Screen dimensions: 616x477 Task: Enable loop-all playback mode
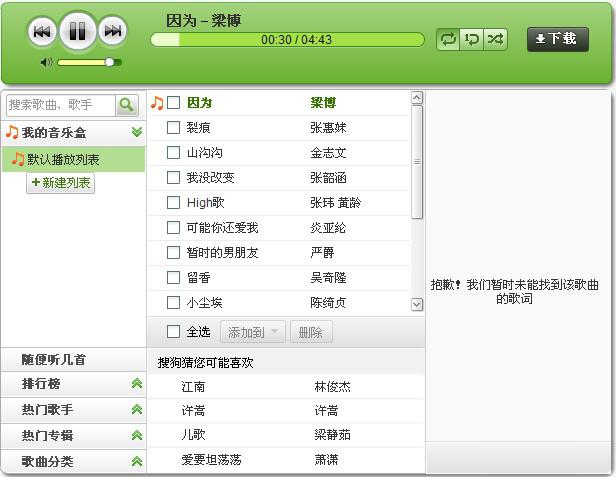[x=448, y=39]
